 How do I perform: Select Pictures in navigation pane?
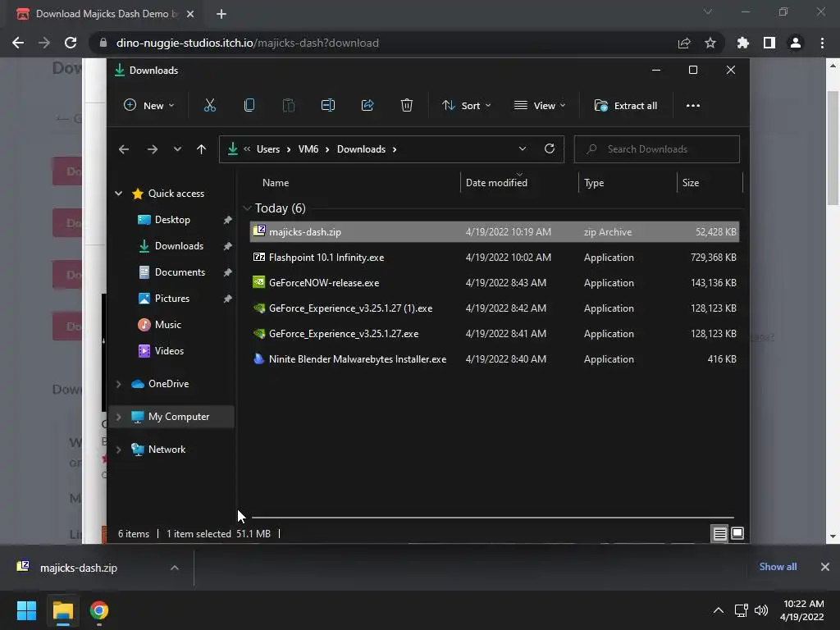tap(172, 299)
